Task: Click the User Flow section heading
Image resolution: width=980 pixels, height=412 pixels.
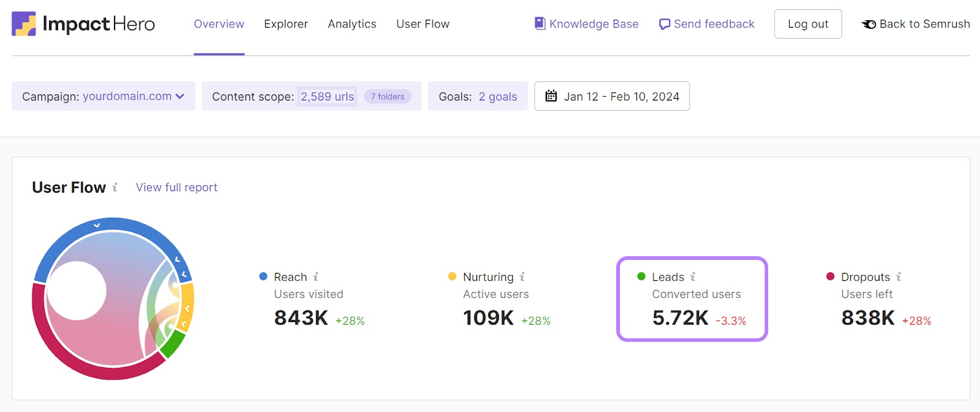Action: click(x=69, y=188)
